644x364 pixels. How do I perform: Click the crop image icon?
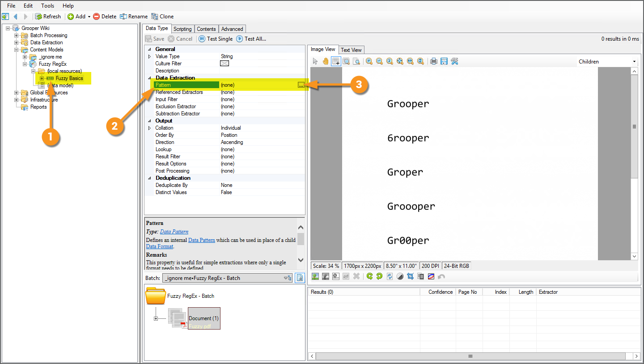pos(410,276)
